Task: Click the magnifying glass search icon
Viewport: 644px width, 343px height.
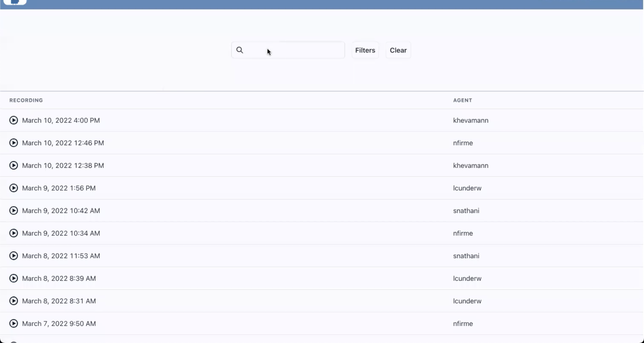Action: tap(240, 50)
